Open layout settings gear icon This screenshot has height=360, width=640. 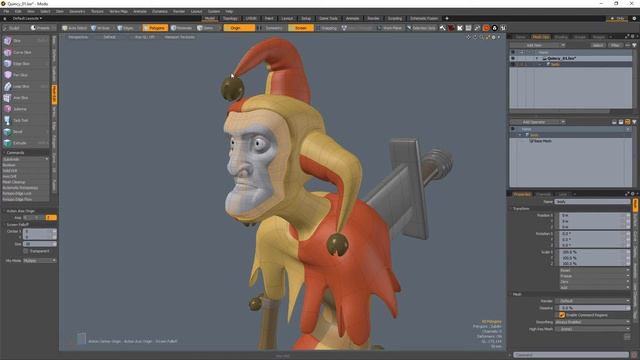point(634,18)
